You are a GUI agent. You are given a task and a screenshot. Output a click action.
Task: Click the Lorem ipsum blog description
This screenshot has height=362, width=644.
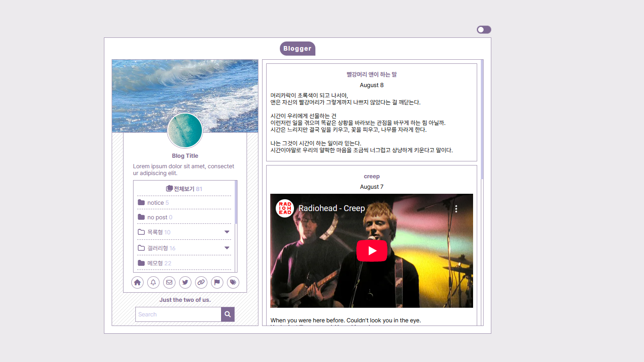pyautogui.click(x=184, y=170)
